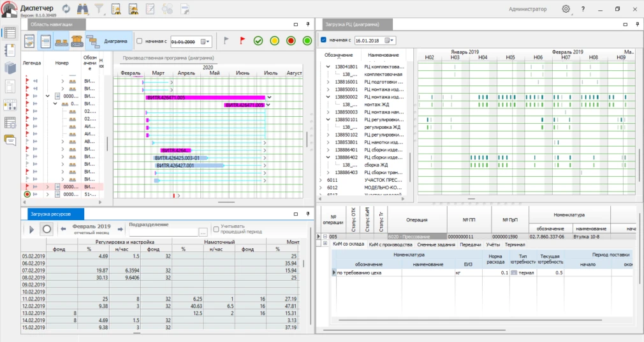
Task: Click the binoculars search icon
Action: click(x=83, y=9)
